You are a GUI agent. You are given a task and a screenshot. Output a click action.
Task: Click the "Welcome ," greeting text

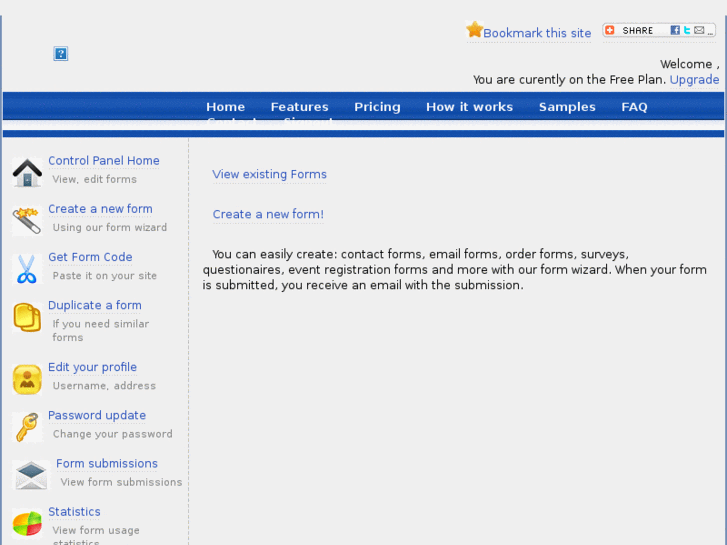689,64
